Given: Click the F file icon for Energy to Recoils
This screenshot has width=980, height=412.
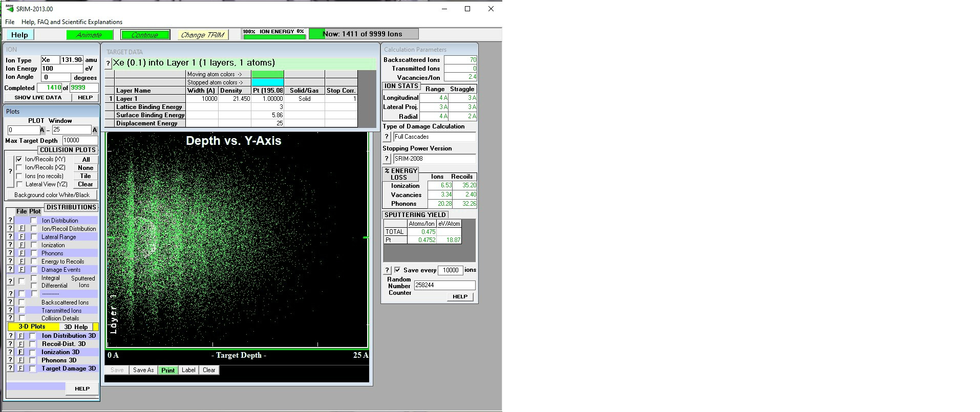Looking at the screenshot, I should [22, 261].
